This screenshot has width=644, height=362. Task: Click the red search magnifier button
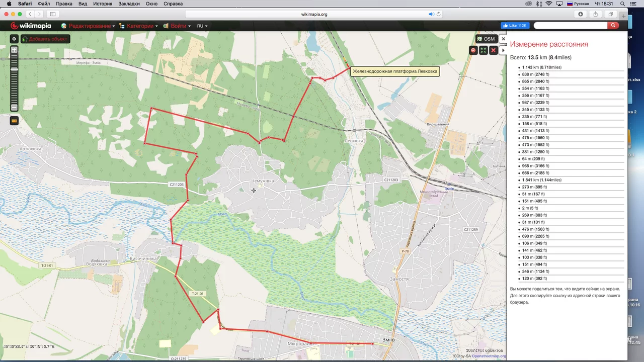click(613, 25)
